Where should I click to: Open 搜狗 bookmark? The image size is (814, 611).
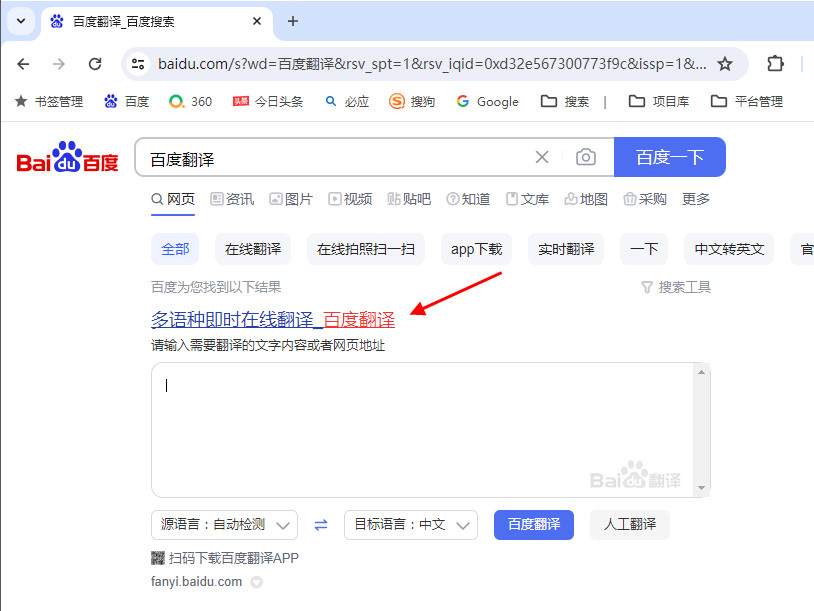pyautogui.click(x=412, y=101)
